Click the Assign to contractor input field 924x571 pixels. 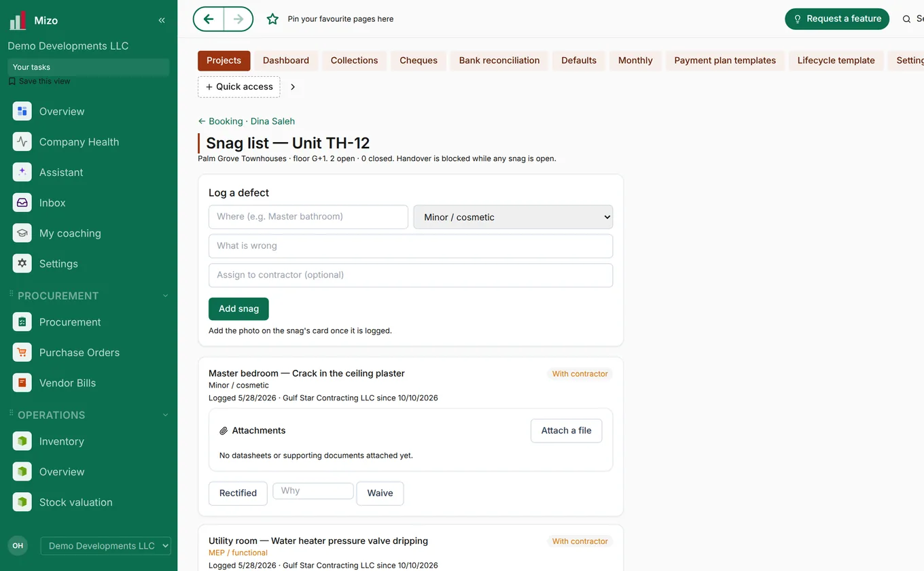coord(410,275)
